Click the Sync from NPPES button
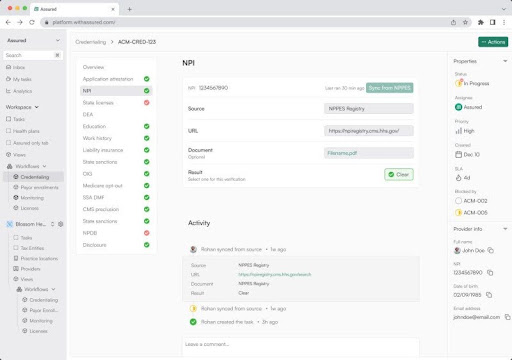The height and width of the screenshot is (360, 512). point(389,88)
